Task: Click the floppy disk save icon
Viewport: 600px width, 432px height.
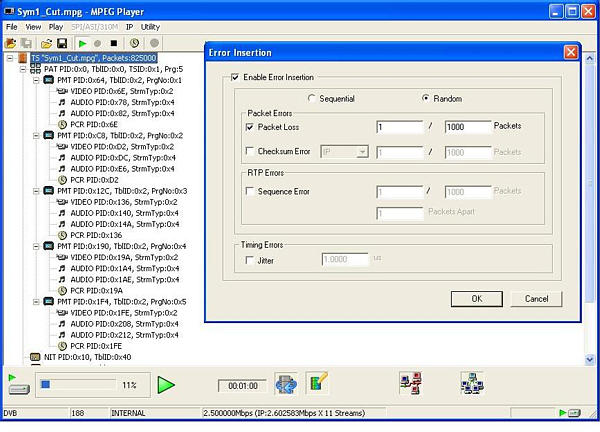Action: [x=62, y=43]
